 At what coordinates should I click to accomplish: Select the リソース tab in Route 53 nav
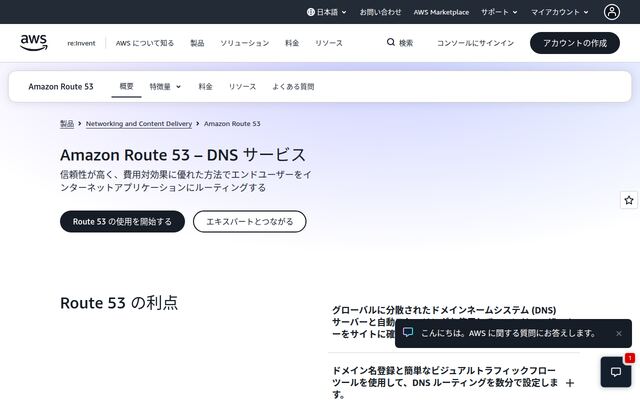242,87
